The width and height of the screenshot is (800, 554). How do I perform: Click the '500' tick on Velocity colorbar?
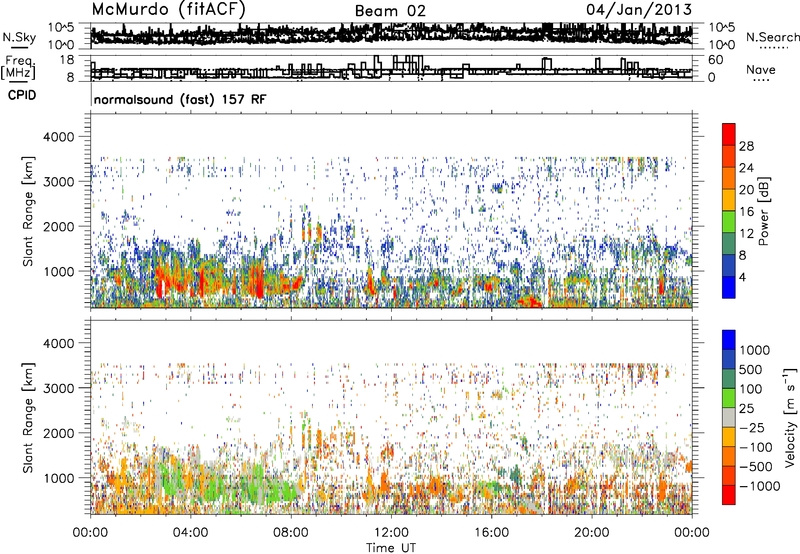[751, 370]
